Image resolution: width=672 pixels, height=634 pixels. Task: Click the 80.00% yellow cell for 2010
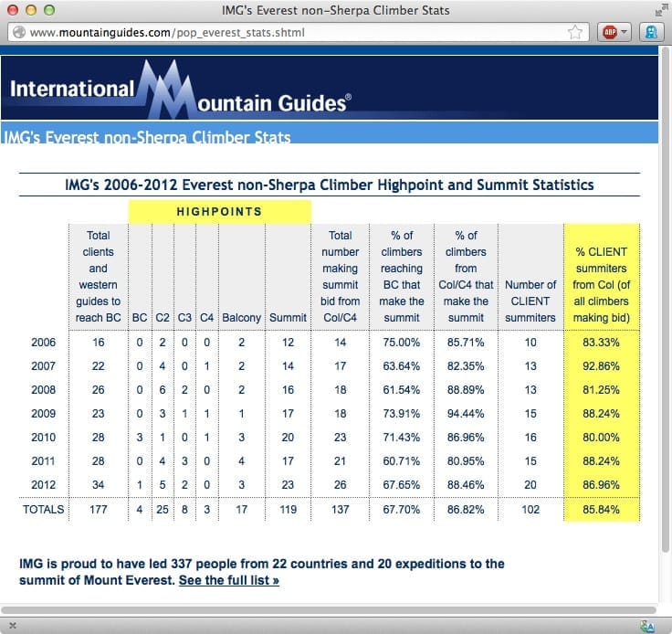tap(601, 438)
